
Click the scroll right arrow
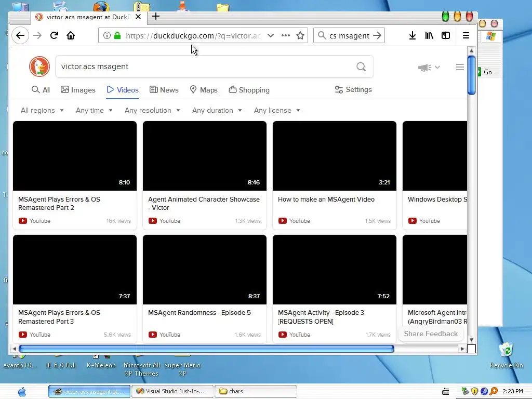[462, 349]
